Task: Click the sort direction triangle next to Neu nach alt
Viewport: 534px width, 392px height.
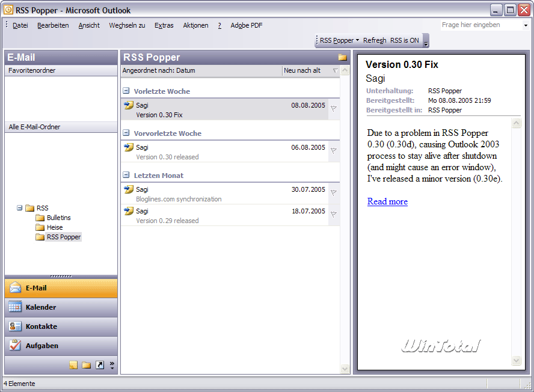Action: click(336, 70)
